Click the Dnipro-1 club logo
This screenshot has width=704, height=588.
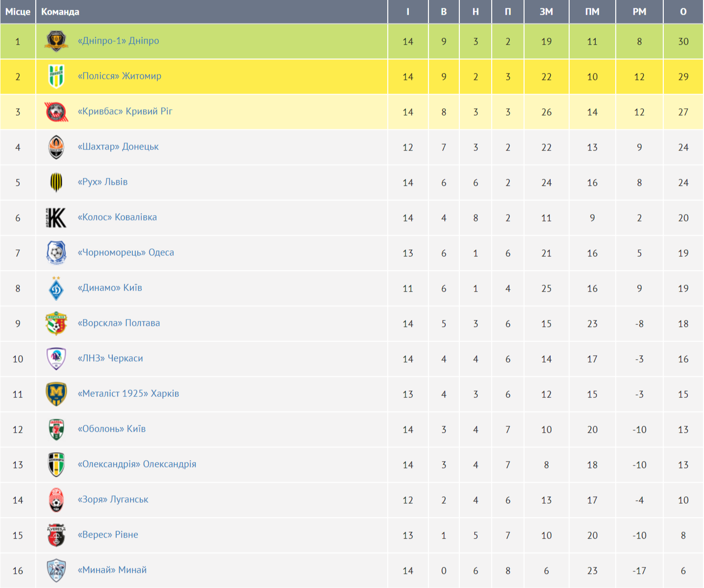coord(56,41)
